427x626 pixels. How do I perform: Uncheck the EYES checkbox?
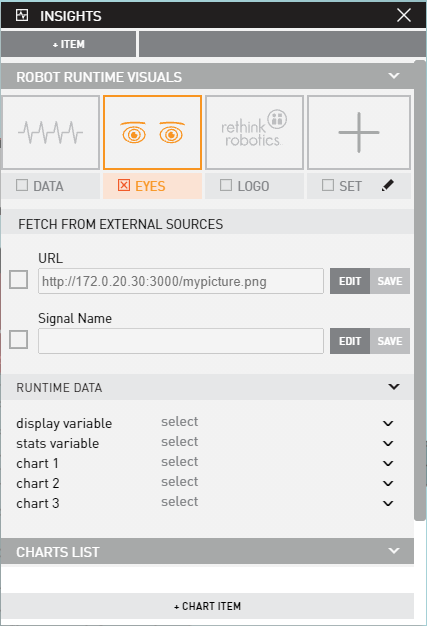pyautogui.click(x=124, y=185)
